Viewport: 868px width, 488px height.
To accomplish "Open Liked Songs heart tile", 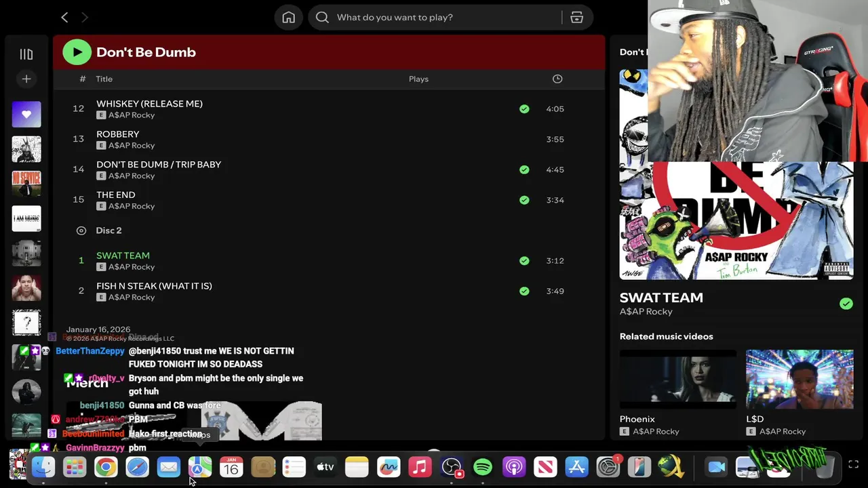I will click(x=26, y=115).
